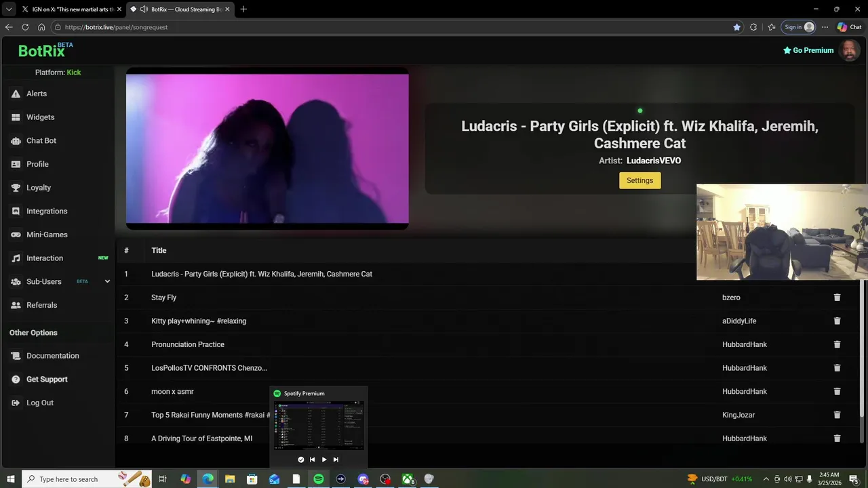The height and width of the screenshot is (488, 868).
Task: Bookmark this page with the star icon
Action: pos(737,27)
